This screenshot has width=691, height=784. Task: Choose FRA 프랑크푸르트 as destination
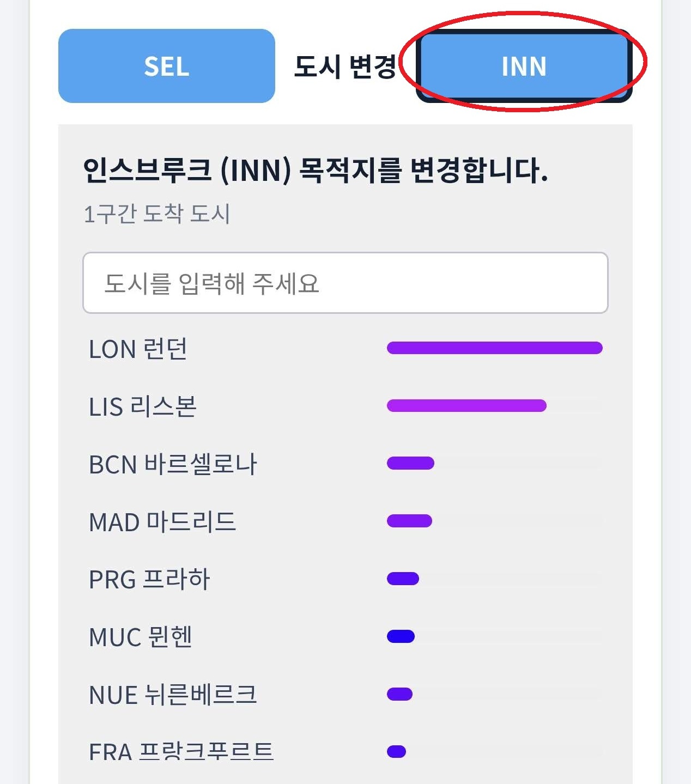(x=345, y=752)
